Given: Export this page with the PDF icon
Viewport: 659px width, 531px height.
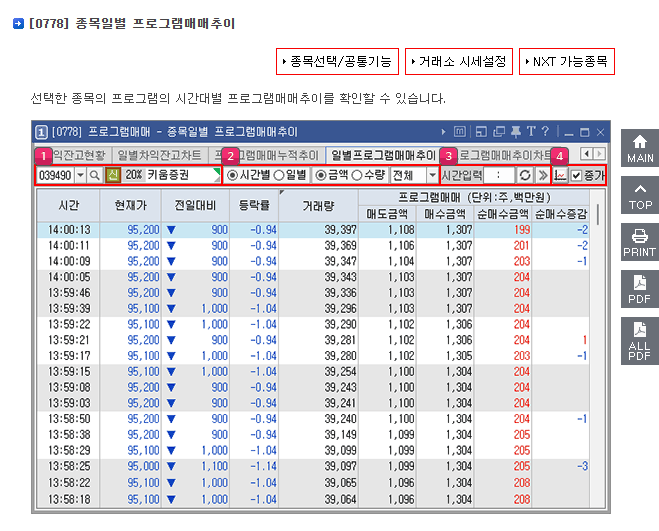Looking at the screenshot, I should pyautogui.click(x=640, y=289).
